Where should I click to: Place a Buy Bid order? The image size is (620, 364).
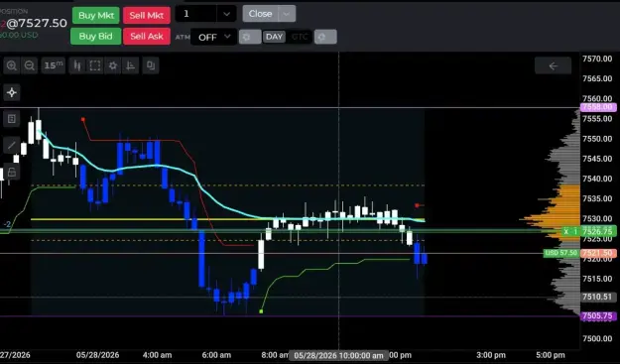point(95,37)
